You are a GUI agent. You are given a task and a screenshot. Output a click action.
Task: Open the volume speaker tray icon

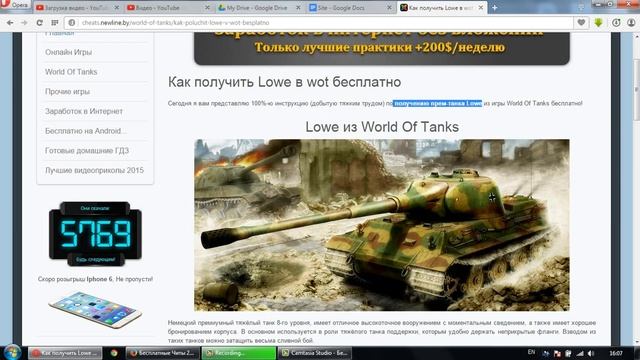click(591, 353)
